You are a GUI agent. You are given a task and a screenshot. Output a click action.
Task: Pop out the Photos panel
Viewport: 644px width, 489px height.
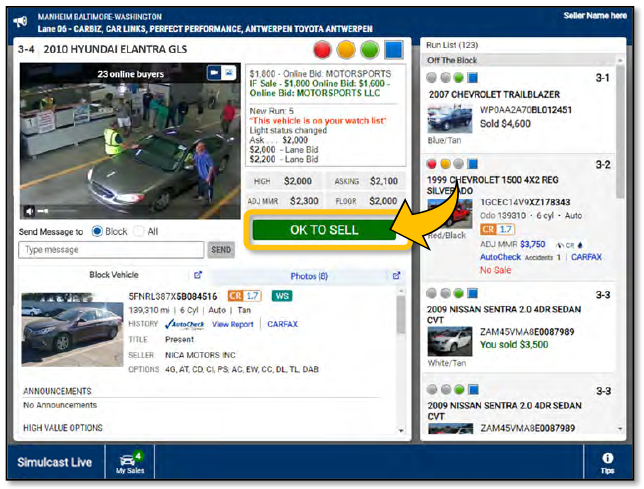[397, 275]
